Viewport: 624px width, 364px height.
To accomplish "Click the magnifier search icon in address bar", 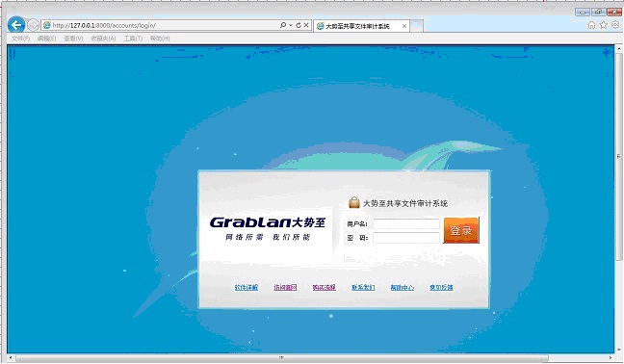I will tap(282, 25).
